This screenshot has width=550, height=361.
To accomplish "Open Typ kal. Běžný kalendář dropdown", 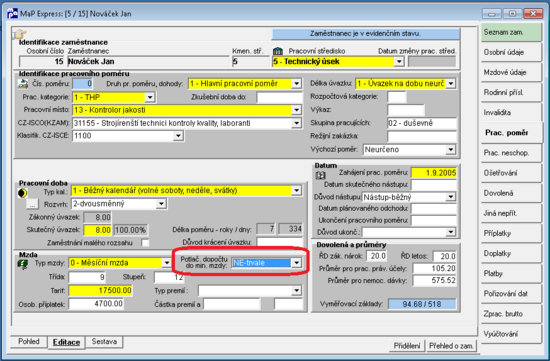I will (x=296, y=190).
